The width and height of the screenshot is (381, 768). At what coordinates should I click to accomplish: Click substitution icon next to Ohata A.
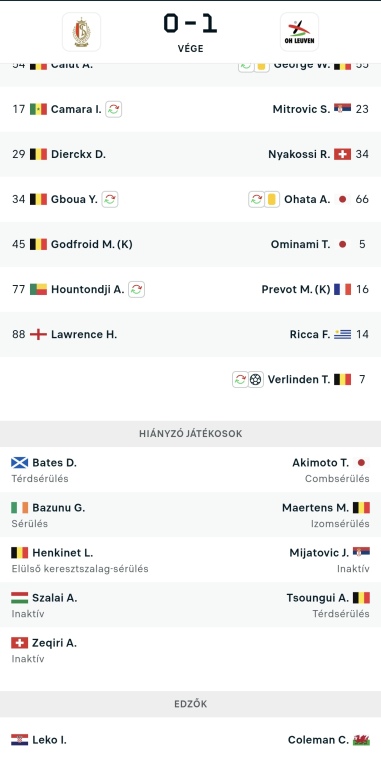256,199
